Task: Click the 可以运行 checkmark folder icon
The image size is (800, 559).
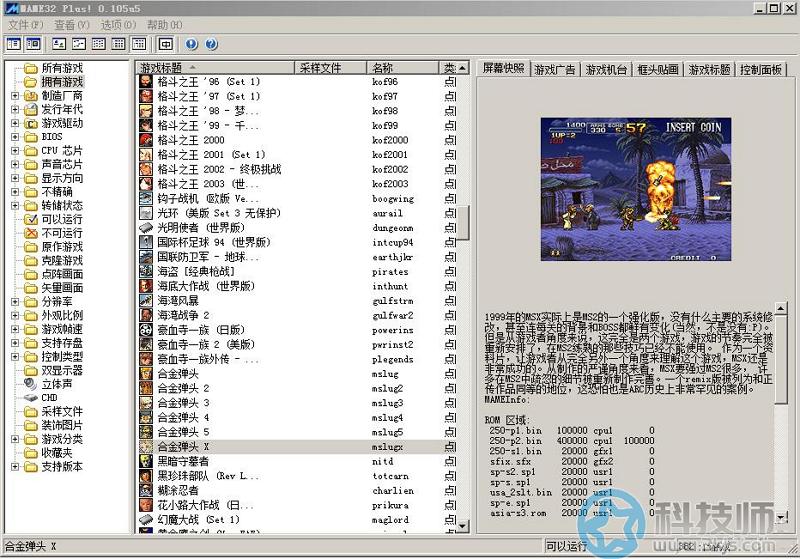Action: point(31,219)
